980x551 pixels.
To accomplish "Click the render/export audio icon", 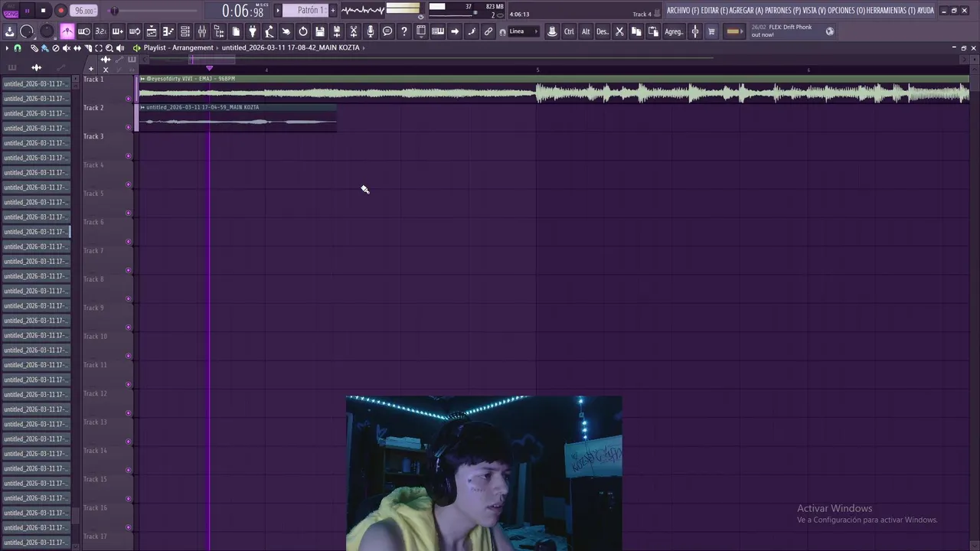I will click(x=337, y=31).
